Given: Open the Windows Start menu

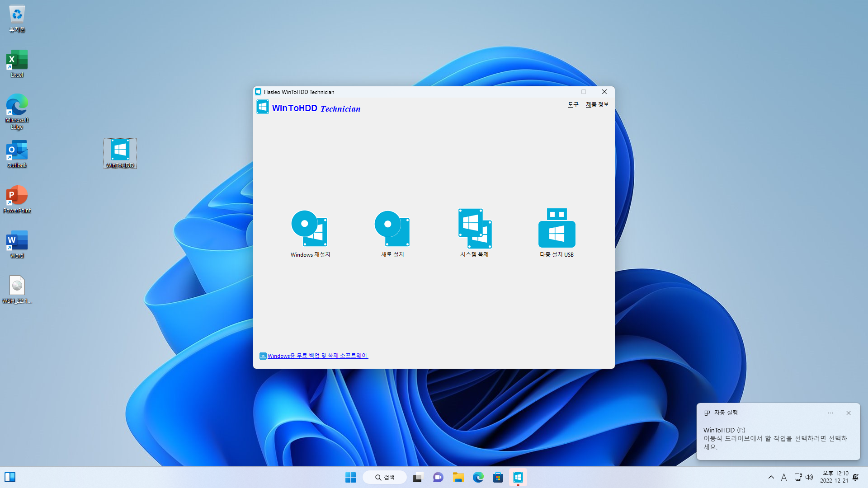Looking at the screenshot, I should pyautogui.click(x=350, y=477).
